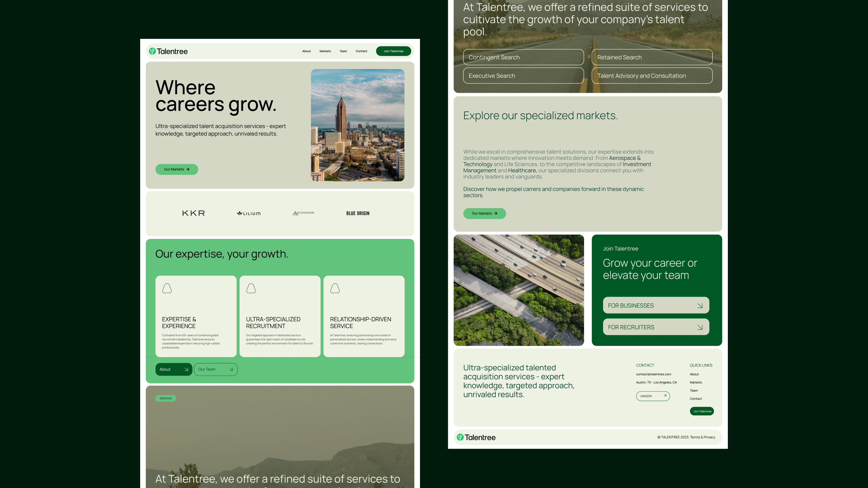This screenshot has height=488, width=868.
Task: Click Our Markets button in the hero section
Action: tap(177, 169)
